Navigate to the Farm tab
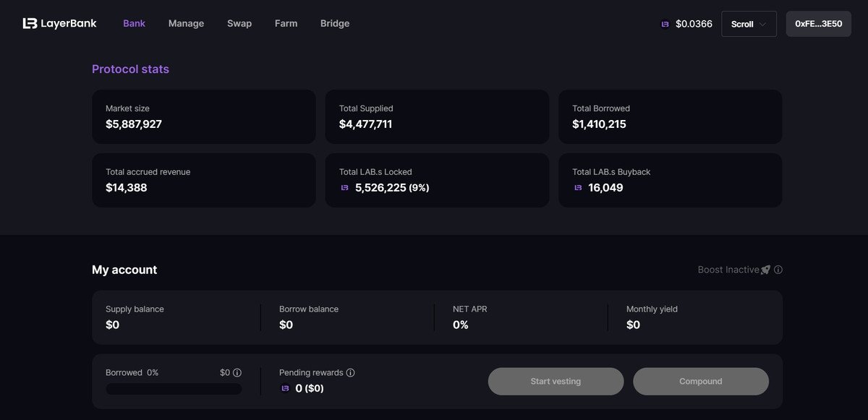This screenshot has width=868, height=420. tap(286, 23)
